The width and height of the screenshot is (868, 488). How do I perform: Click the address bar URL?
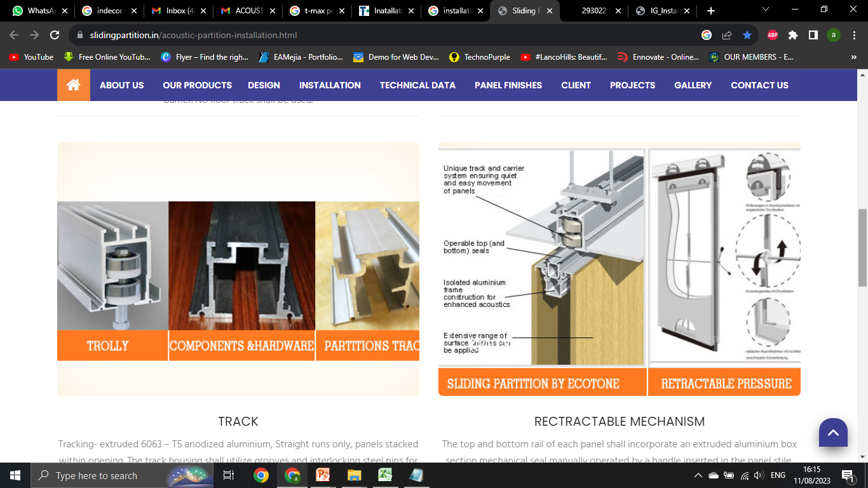coord(193,35)
